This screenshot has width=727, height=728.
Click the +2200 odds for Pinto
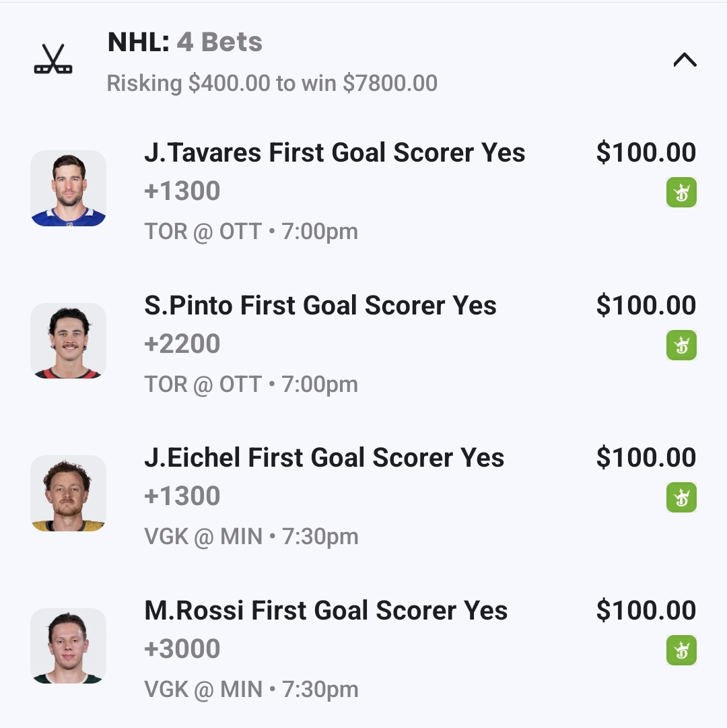pos(182,343)
